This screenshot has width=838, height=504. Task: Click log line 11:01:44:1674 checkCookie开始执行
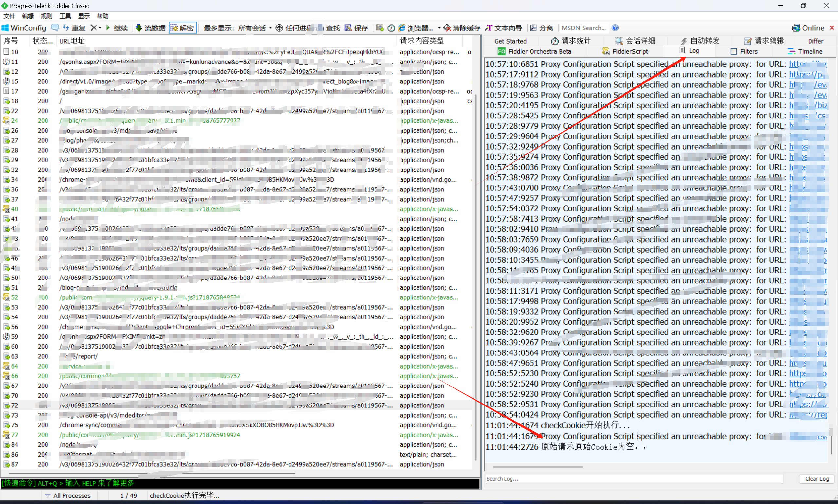click(557, 425)
